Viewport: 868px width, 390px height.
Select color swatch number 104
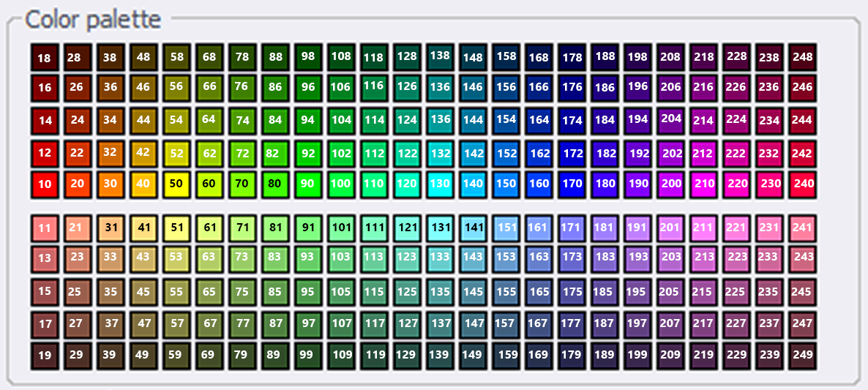[x=341, y=121]
